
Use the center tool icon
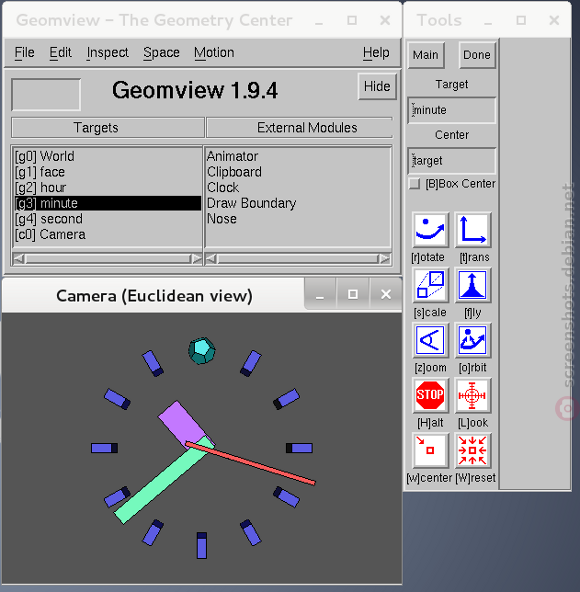pyautogui.click(x=430, y=450)
